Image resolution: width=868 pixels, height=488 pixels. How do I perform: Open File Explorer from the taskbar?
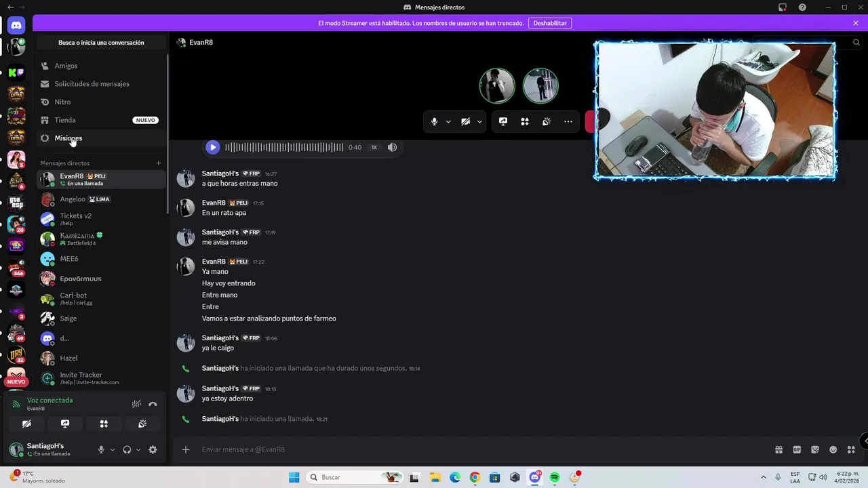pos(435,477)
